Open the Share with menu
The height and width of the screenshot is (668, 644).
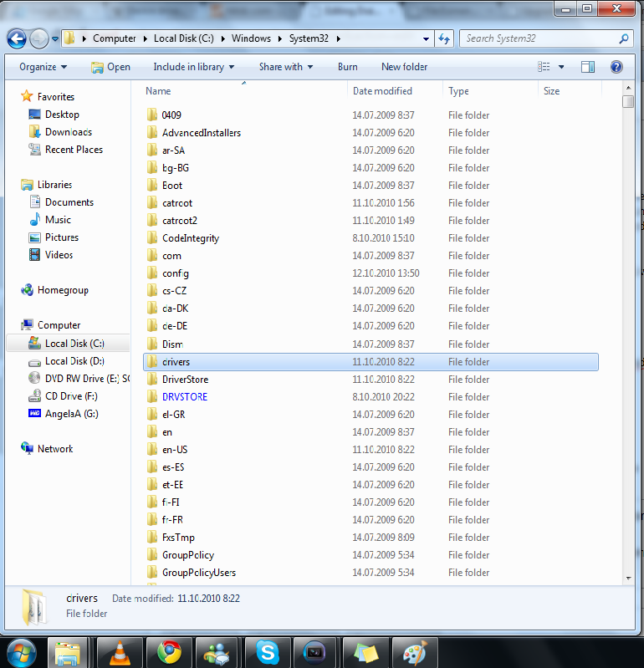[286, 67]
